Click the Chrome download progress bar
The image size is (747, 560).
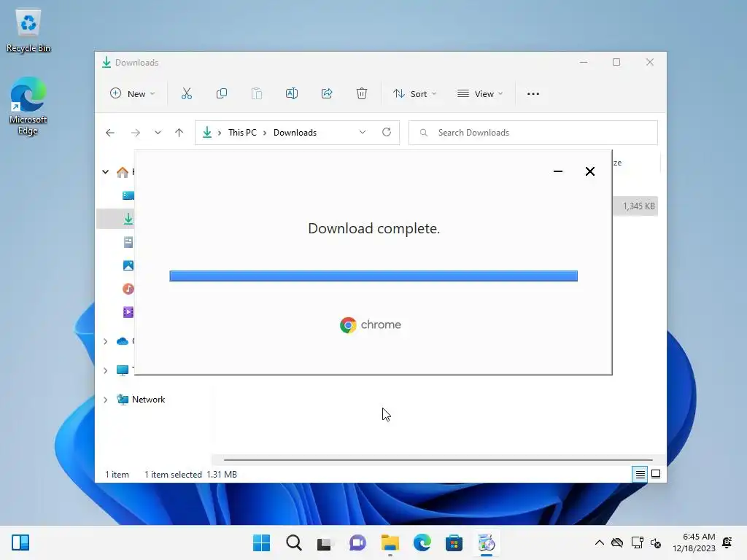click(x=373, y=276)
